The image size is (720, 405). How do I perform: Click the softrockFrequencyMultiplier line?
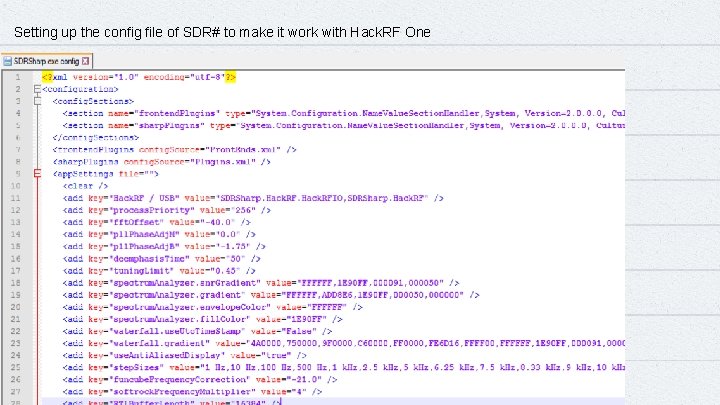click(192, 392)
